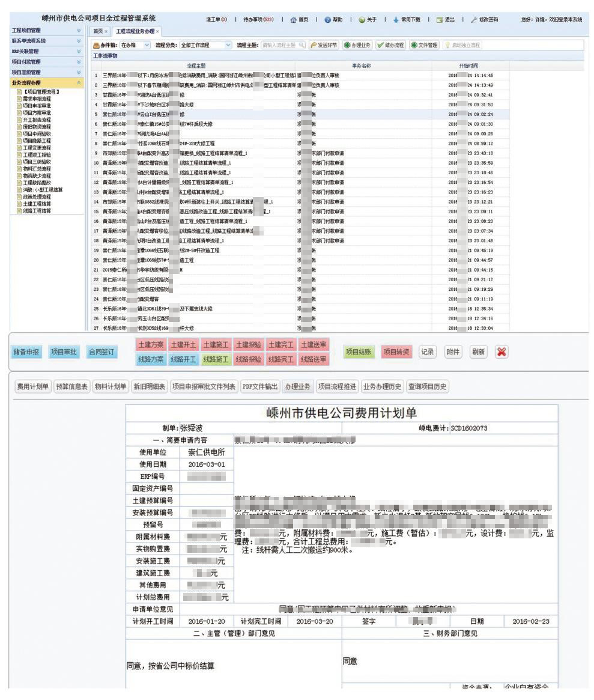Collapse the 业务流程办理 sidebar section
The image size is (594, 700).
[x=80, y=82]
